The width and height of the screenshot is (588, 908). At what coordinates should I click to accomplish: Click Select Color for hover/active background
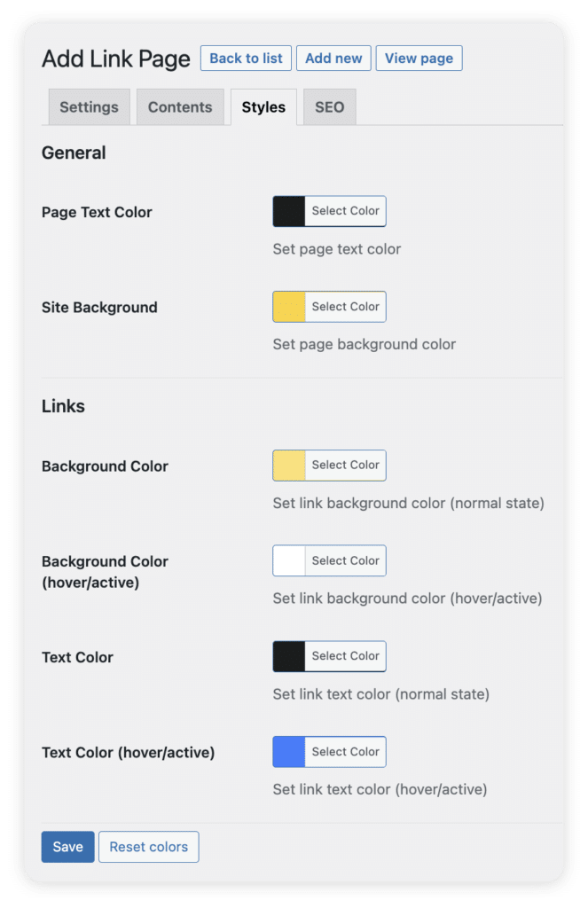tap(345, 560)
